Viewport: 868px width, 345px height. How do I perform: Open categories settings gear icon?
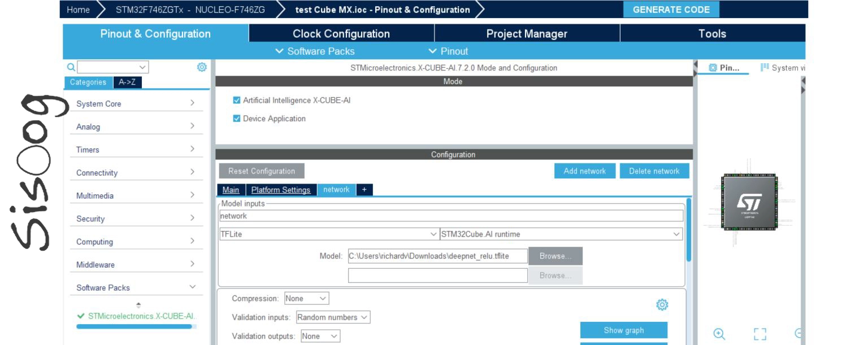click(202, 67)
